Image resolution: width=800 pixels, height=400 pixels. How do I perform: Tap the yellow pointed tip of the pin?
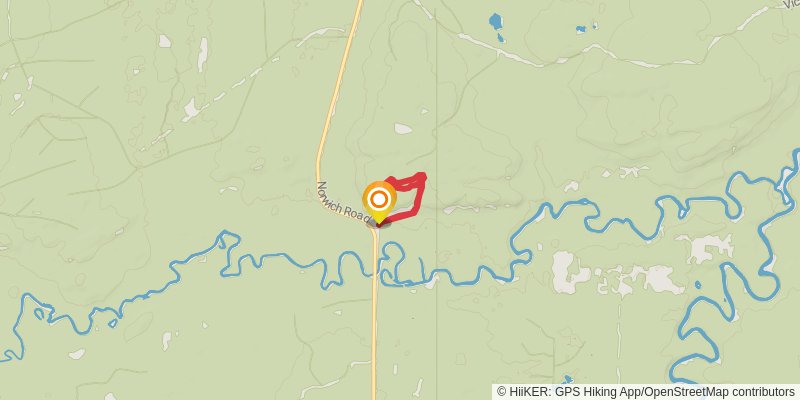(x=379, y=219)
